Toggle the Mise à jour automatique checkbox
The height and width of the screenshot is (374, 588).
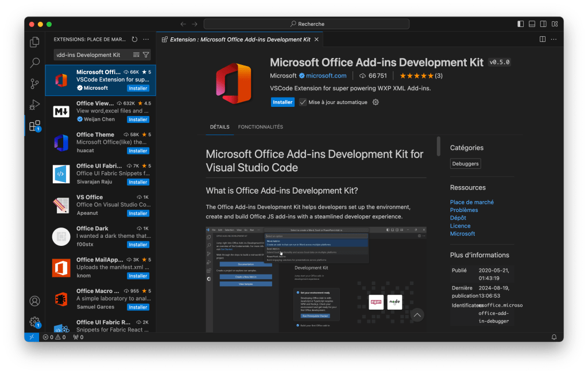tap(303, 102)
